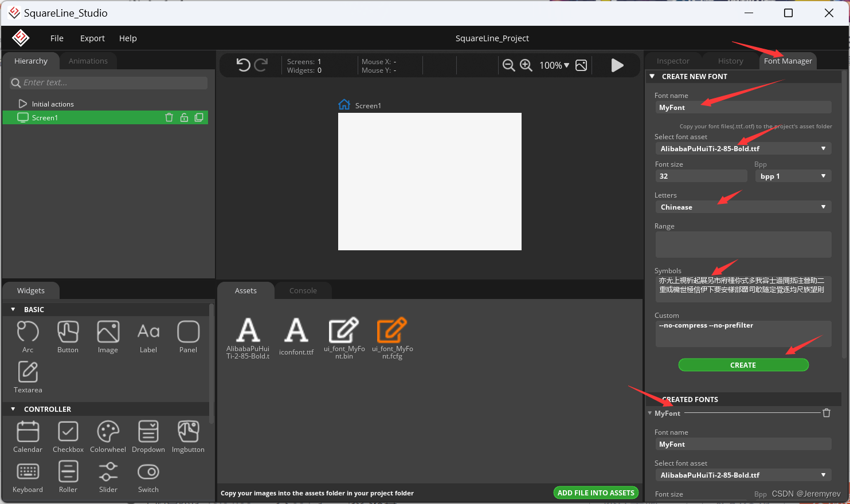
Task: Open the Bpp dropdown showing bpp 1
Action: pyautogui.click(x=793, y=176)
